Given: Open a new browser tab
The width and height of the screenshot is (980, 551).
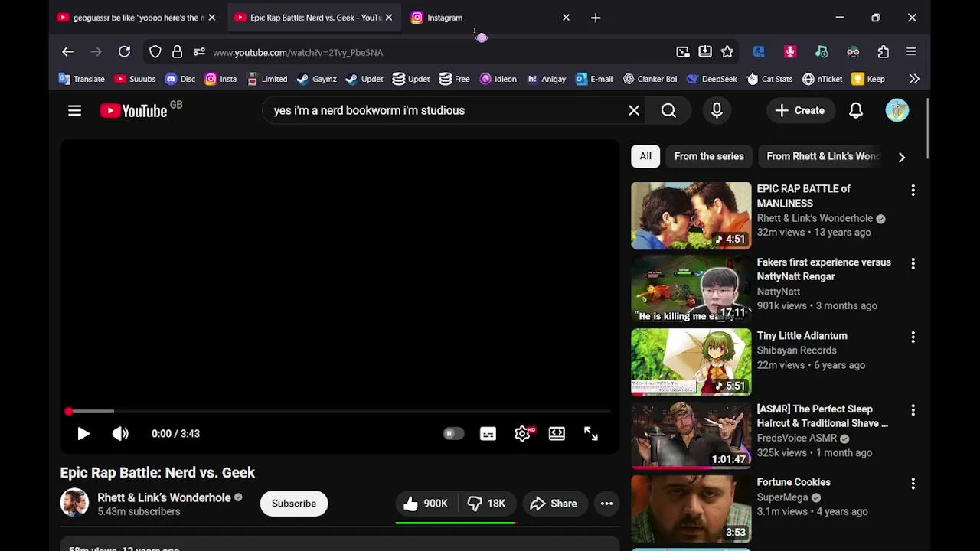Looking at the screenshot, I should (x=596, y=18).
